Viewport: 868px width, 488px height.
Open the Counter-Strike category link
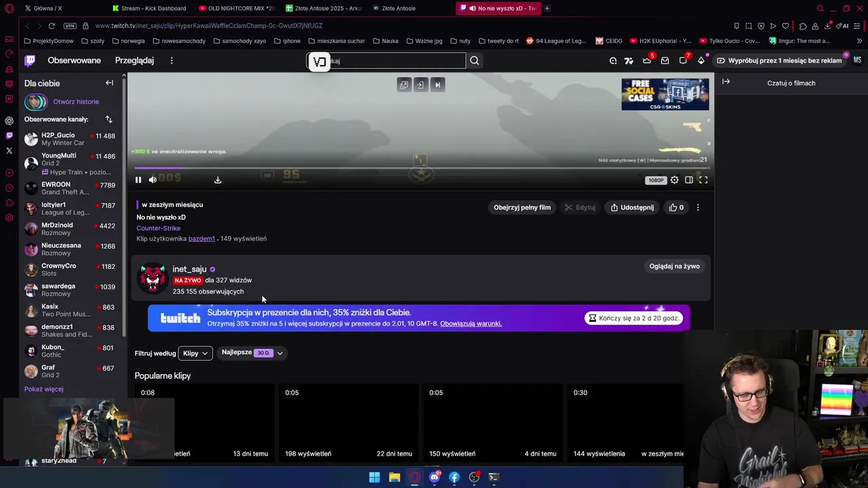[x=158, y=228]
